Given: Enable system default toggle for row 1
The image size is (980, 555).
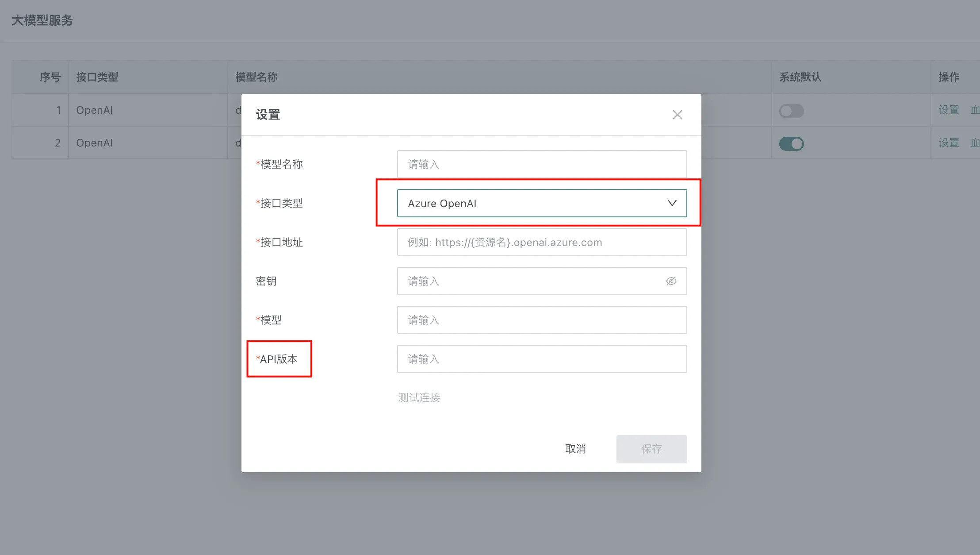Looking at the screenshot, I should click(x=791, y=111).
